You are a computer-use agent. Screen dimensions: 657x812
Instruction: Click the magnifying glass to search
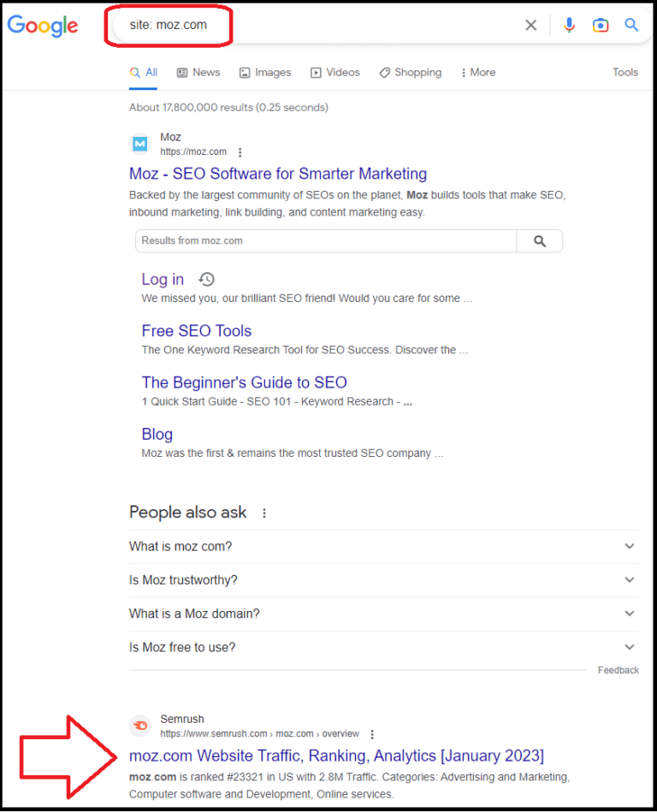[x=631, y=25]
